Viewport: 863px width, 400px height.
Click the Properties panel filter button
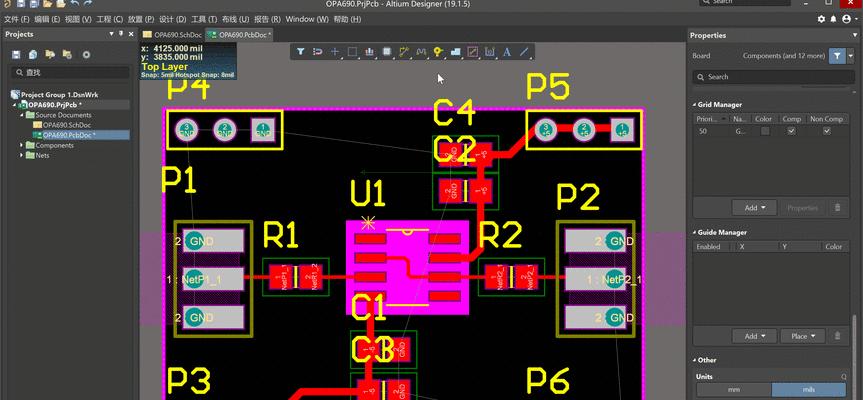[x=837, y=56]
